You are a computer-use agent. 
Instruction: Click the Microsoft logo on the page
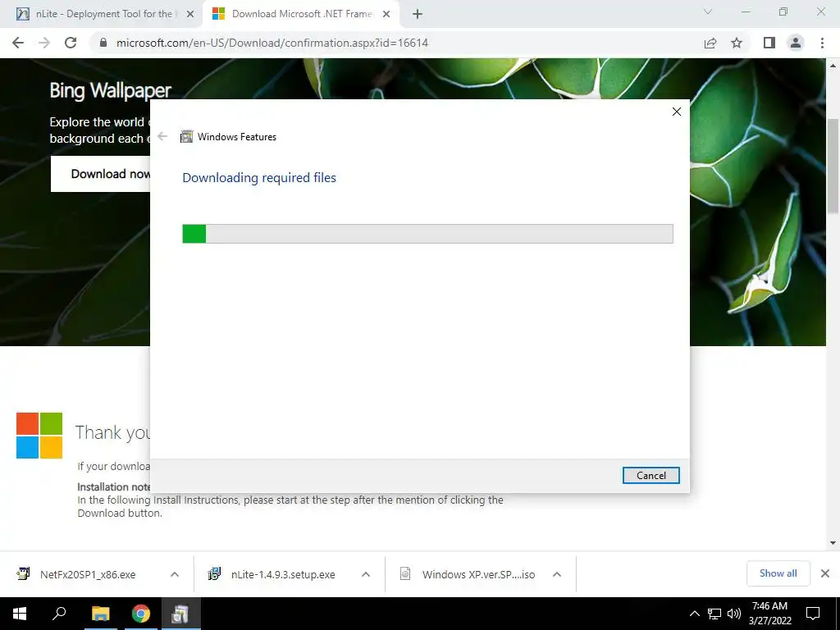[x=39, y=435]
